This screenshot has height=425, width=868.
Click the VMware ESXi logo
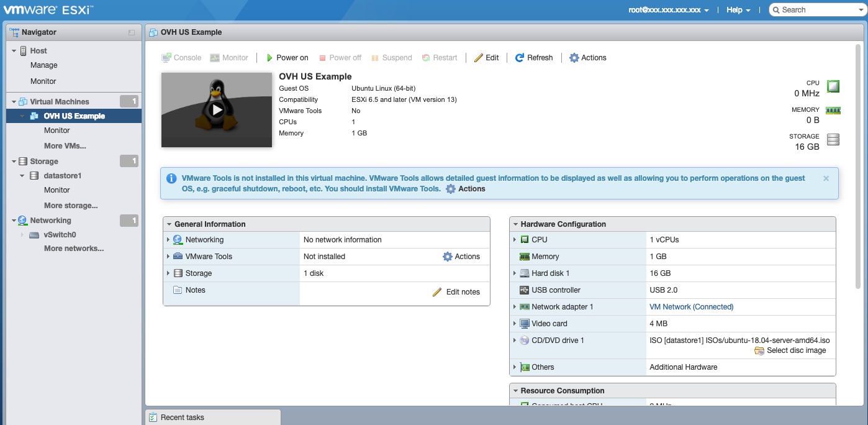click(48, 10)
